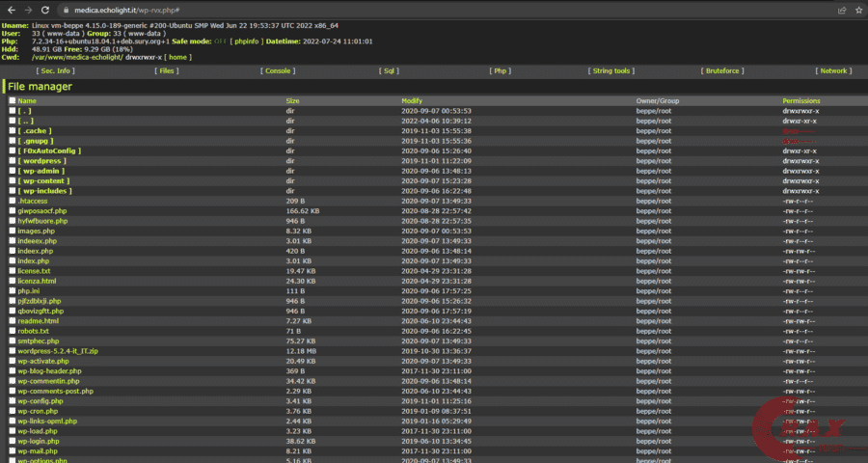
Task: Open the wordpress-5.2.4-it_IT.zip file
Action: click(58, 351)
